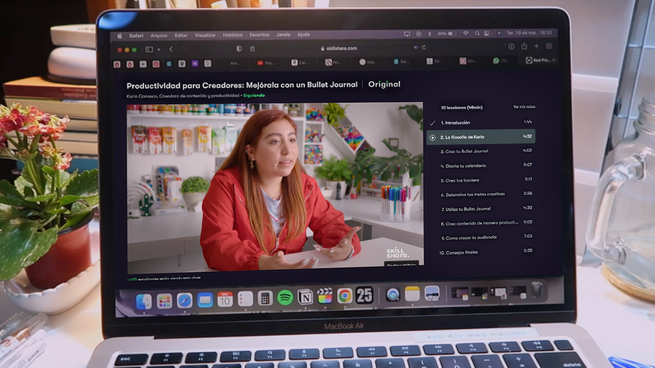This screenshot has width=655, height=368.
Task: Play lesson 1 Introducción
Action: point(481,123)
